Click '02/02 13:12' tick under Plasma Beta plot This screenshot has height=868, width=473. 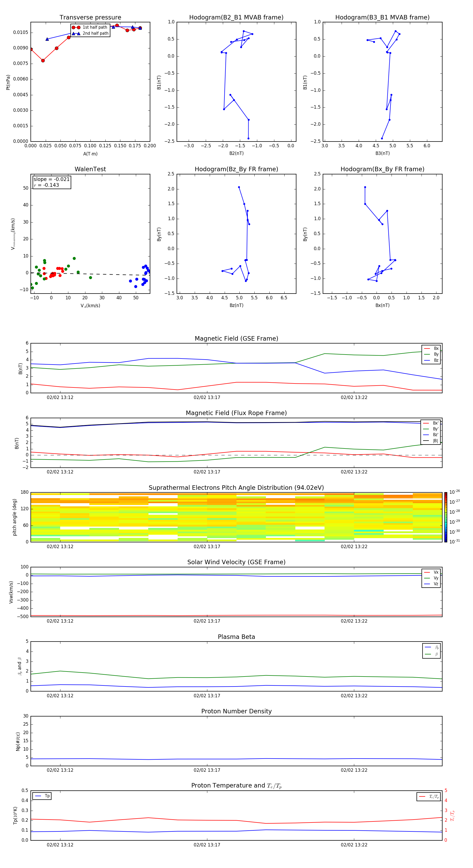click(60, 696)
